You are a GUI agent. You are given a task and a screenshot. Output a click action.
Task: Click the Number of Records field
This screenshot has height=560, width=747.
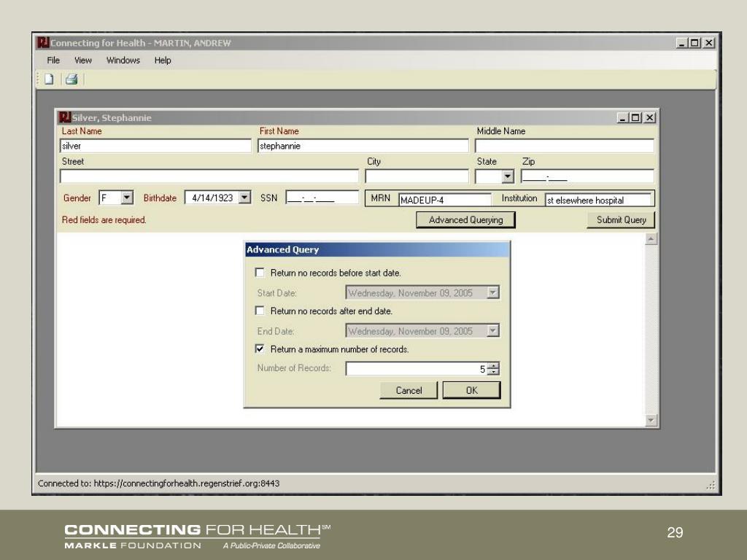pyautogui.click(x=417, y=368)
